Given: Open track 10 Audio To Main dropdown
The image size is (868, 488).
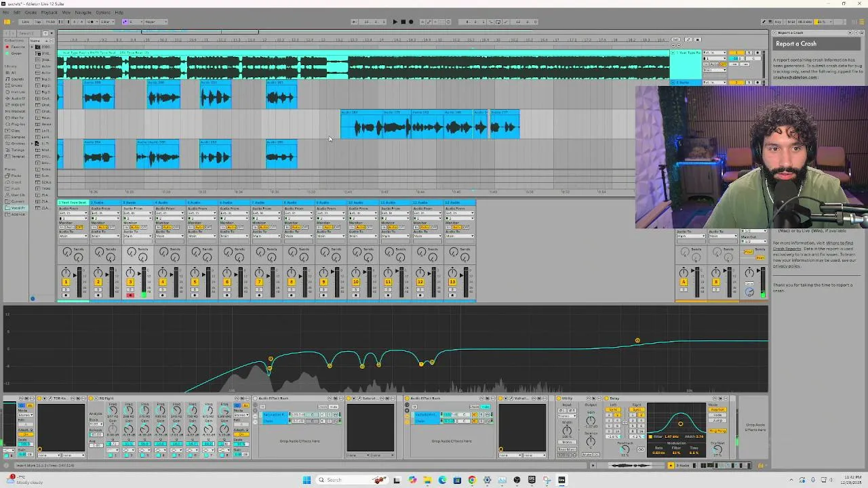Looking at the screenshot, I should point(363,236).
